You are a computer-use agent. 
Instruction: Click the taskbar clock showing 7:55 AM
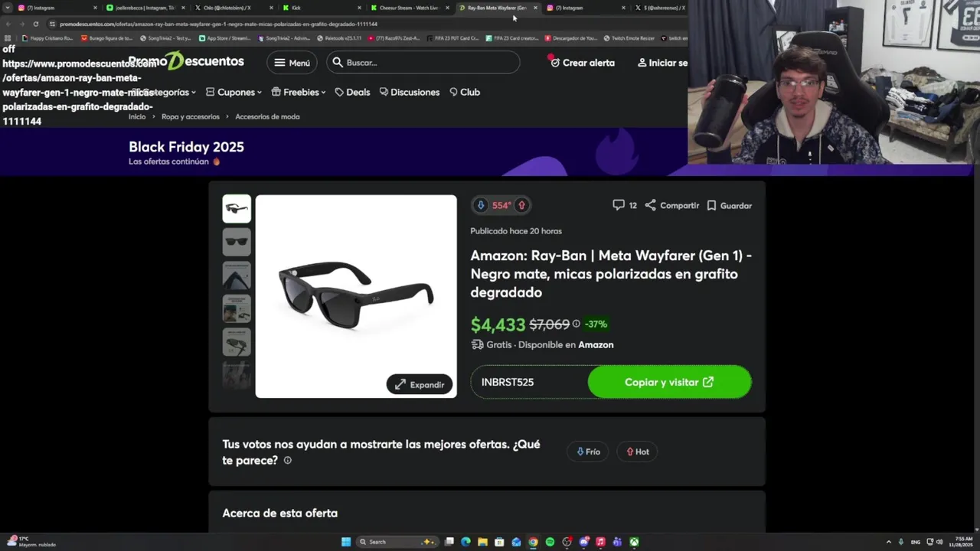[960, 542]
